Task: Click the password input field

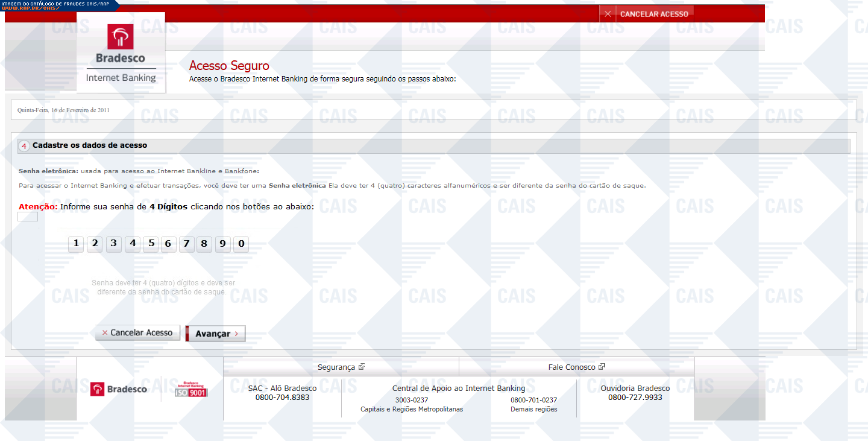Action: (28, 217)
